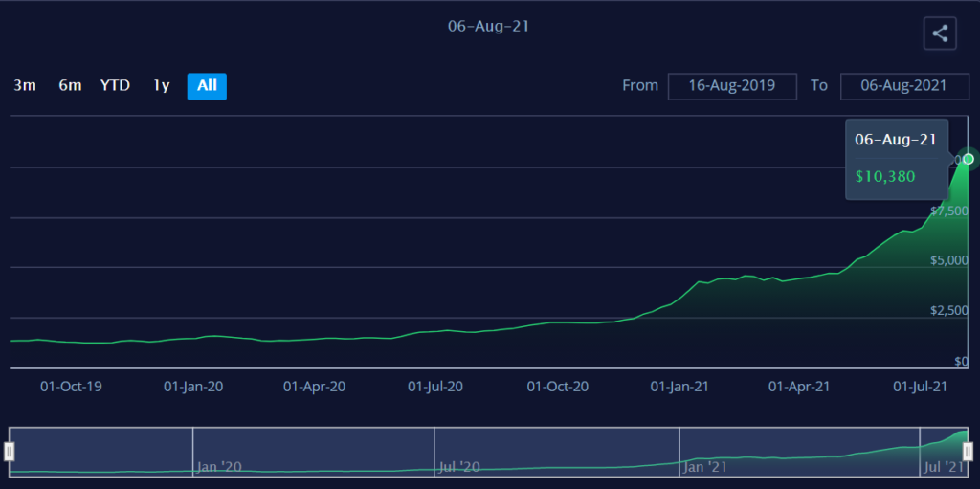Click the 01-Oct-19 axis label
Viewport: 980px width, 489px height.
[71, 387]
